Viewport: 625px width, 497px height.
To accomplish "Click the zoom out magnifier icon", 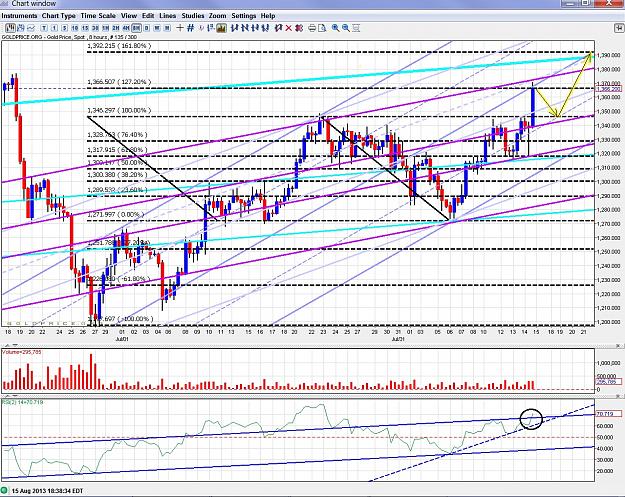I will [x=346, y=28].
